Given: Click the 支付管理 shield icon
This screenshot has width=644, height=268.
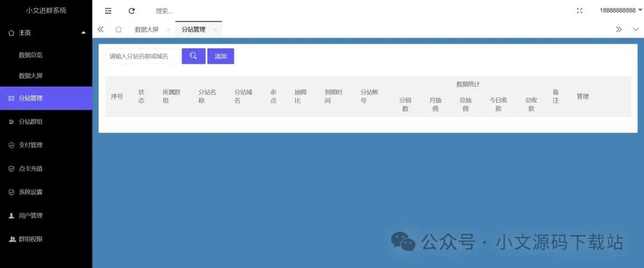Looking at the screenshot, I should point(11,145).
